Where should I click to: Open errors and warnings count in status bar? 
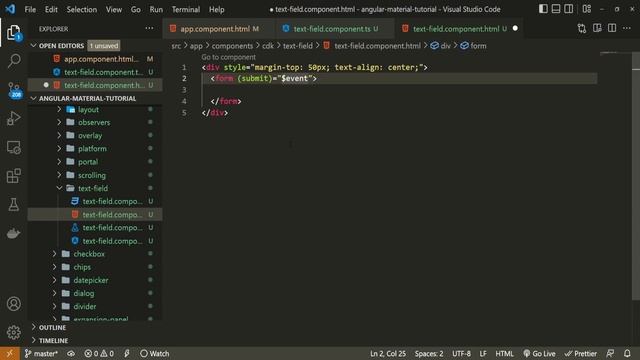point(99,353)
